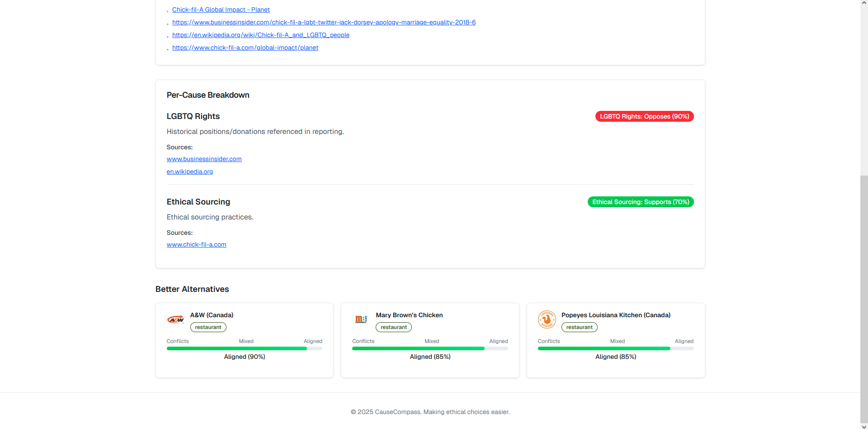Click the Per-Cause Breakdown heading
Screen dimensions: 868x429
[x=208, y=95]
